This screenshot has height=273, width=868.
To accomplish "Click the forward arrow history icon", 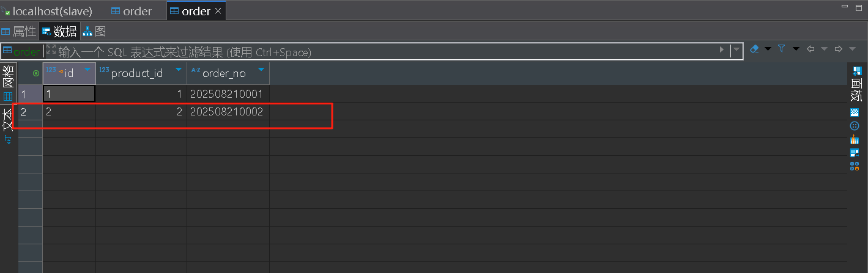I will (x=838, y=49).
